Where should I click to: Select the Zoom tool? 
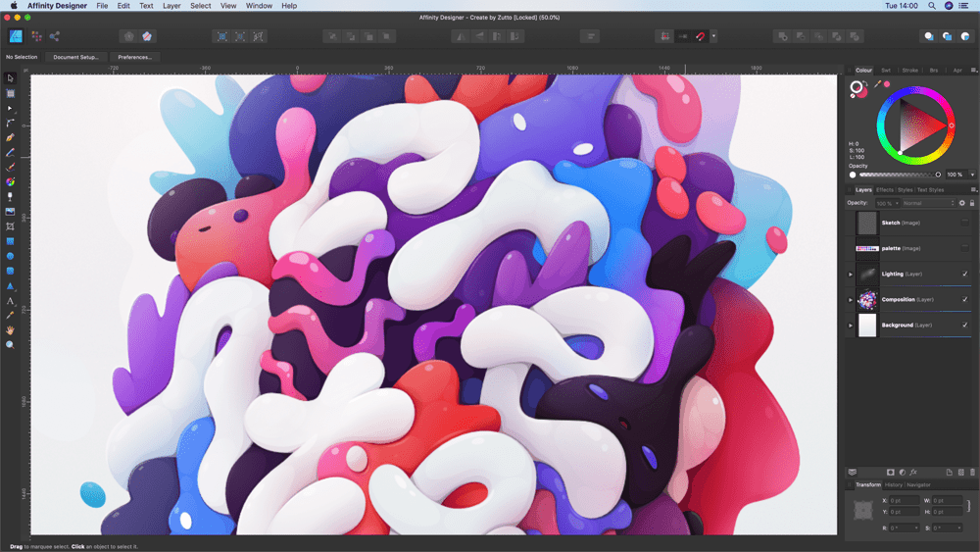pyautogui.click(x=10, y=345)
